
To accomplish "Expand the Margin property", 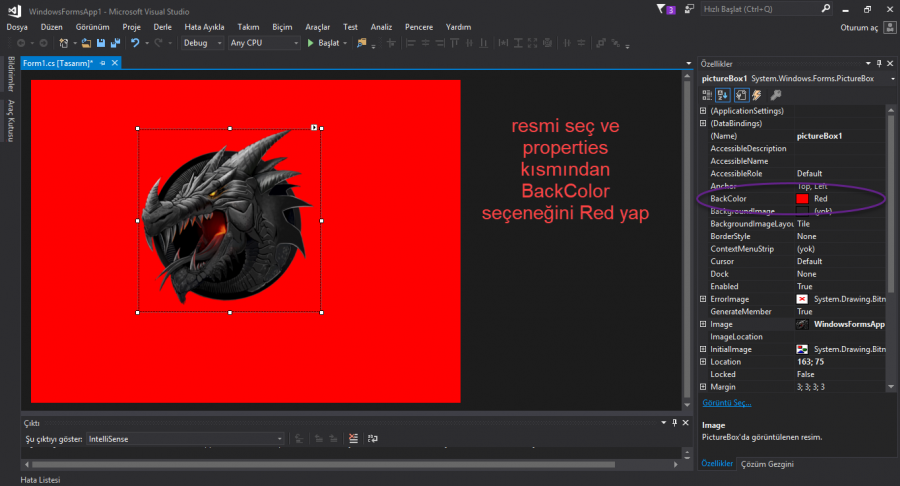I will (703, 387).
